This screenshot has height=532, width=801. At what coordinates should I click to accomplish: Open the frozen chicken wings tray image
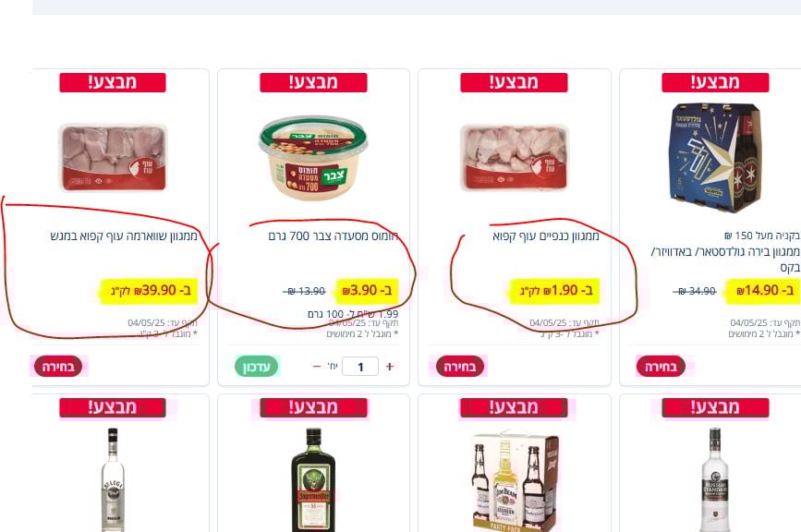[x=514, y=158]
